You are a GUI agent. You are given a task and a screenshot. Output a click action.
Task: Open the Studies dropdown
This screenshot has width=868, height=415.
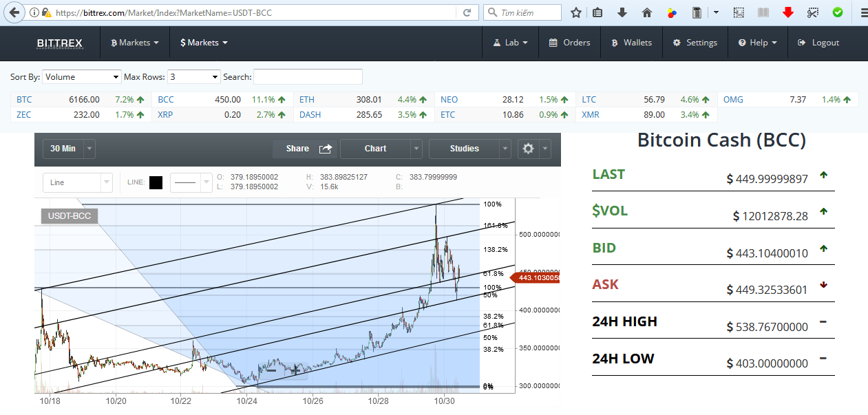coord(470,149)
